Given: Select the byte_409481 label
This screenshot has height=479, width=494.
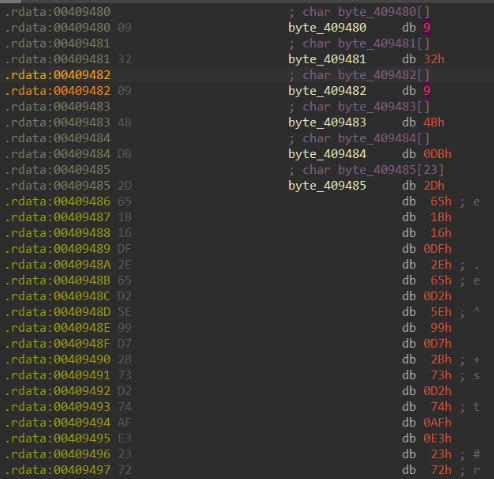Looking at the screenshot, I should click(x=327, y=59).
